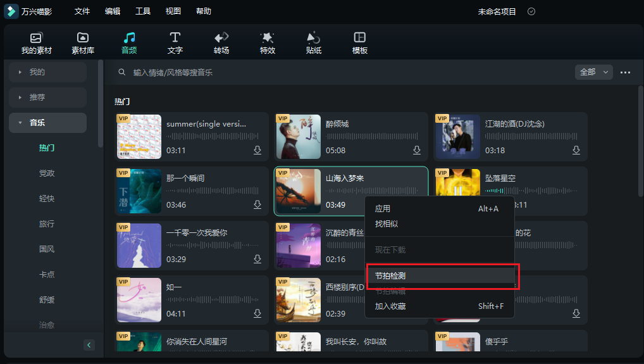Download the 江湖的酒(DJ沈念) track

[x=576, y=150]
